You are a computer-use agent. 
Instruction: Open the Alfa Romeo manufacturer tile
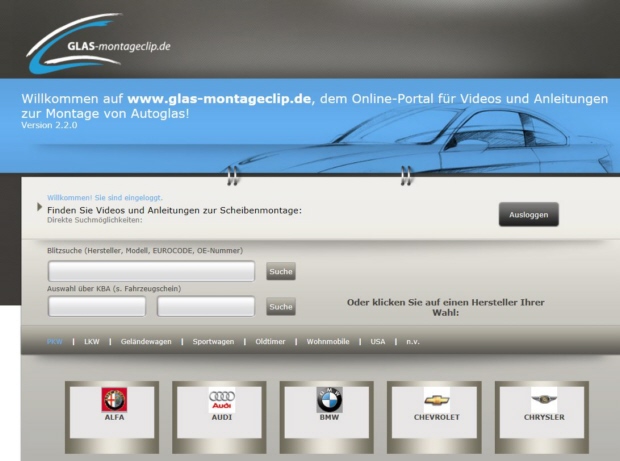(112, 417)
